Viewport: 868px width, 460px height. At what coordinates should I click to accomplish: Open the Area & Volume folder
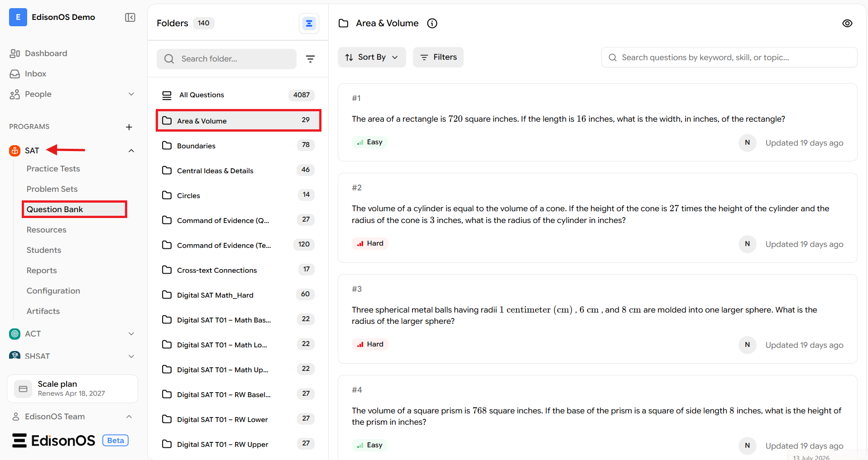point(238,121)
